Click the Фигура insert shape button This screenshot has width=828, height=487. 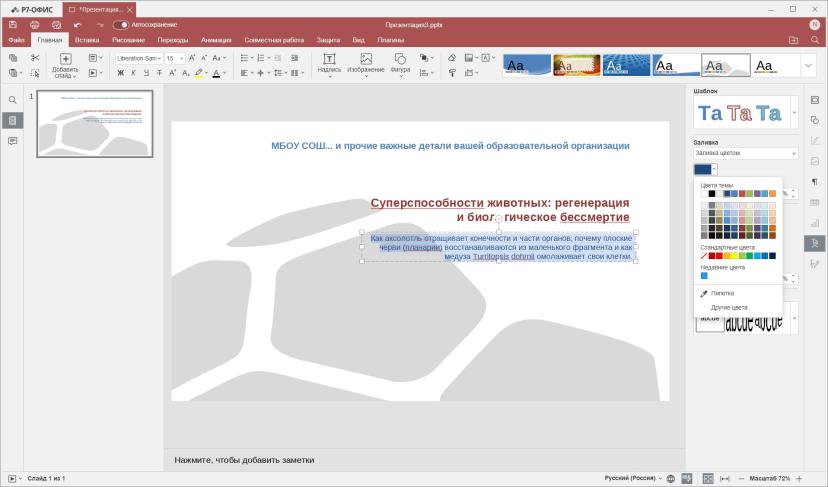coord(400,65)
